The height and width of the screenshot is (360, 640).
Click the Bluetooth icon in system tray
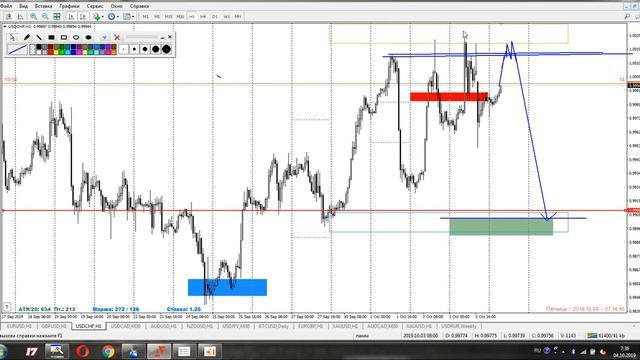coord(573,351)
